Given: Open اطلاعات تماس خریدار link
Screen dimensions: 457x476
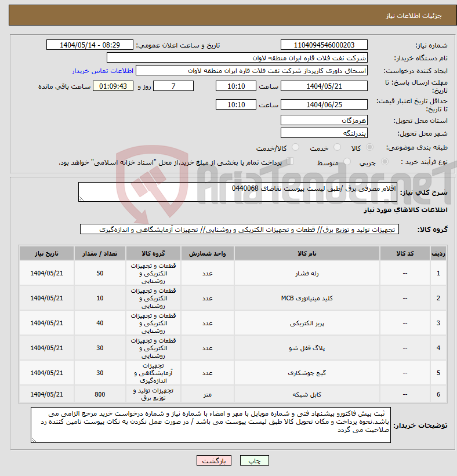Looking at the screenshot, I should (x=102, y=71).
